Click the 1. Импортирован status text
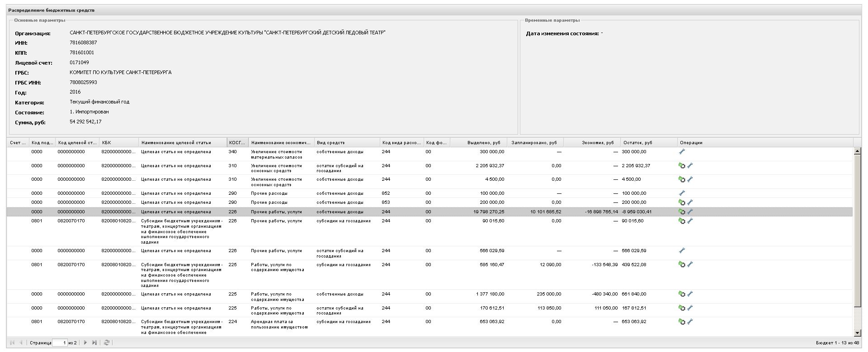This screenshot has width=868, height=352. pyautogui.click(x=89, y=112)
